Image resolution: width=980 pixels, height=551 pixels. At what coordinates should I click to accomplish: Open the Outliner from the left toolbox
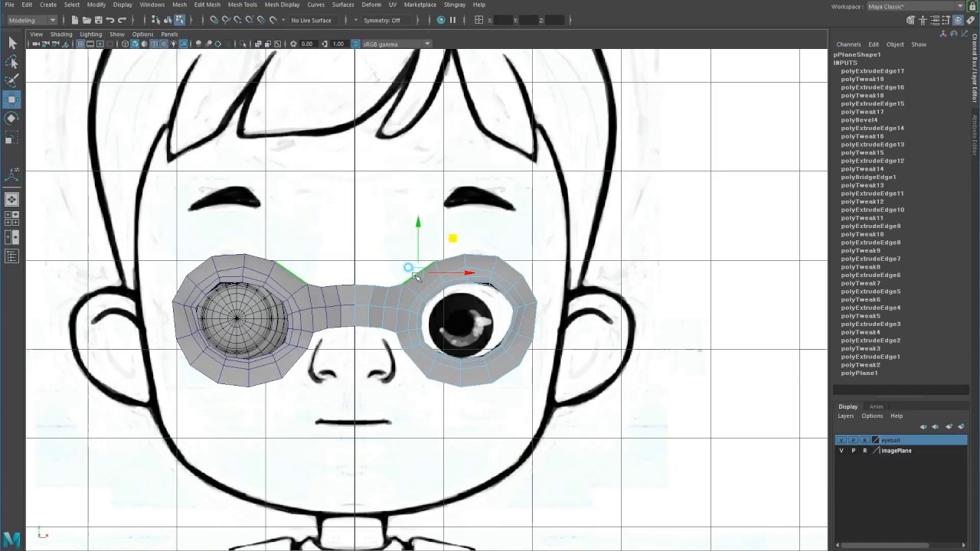tap(12, 257)
